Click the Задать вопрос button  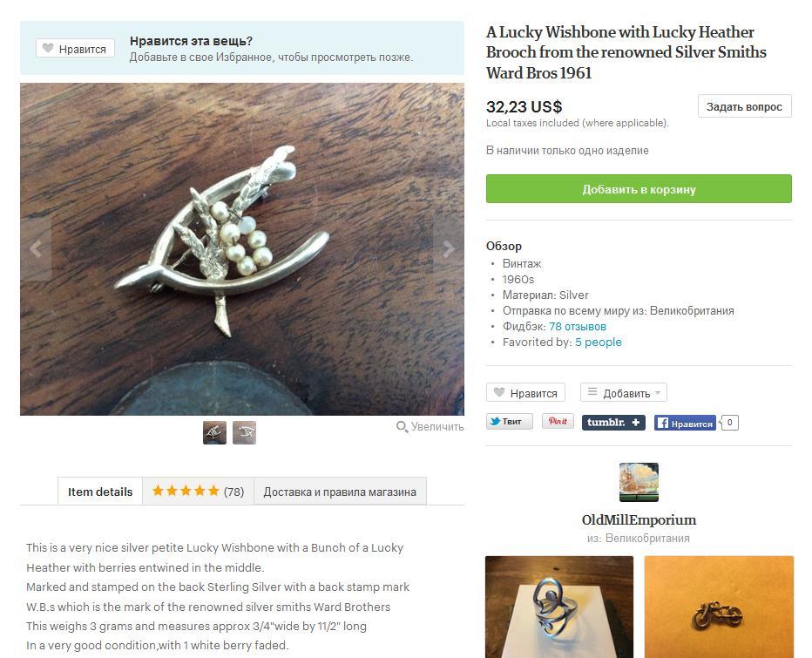(x=744, y=106)
